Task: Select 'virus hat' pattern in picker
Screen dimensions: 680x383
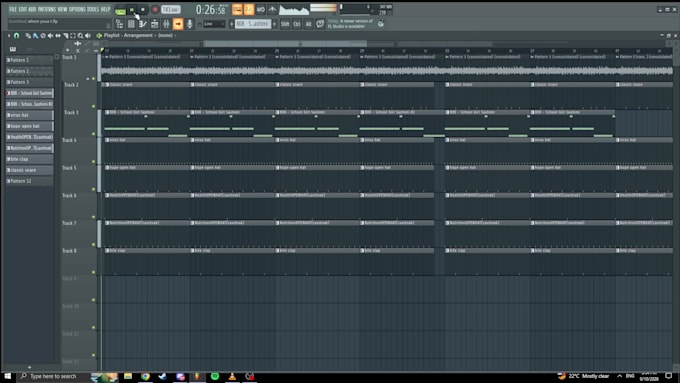Action: (29, 115)
